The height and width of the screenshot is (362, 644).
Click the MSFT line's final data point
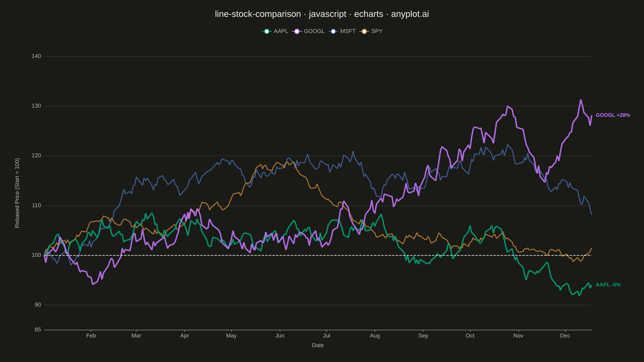point(591,214)
